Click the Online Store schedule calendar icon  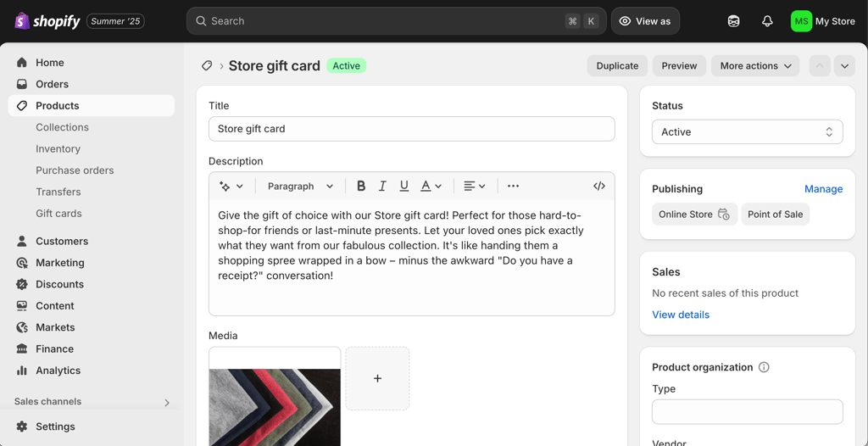(x=724, y=215)
